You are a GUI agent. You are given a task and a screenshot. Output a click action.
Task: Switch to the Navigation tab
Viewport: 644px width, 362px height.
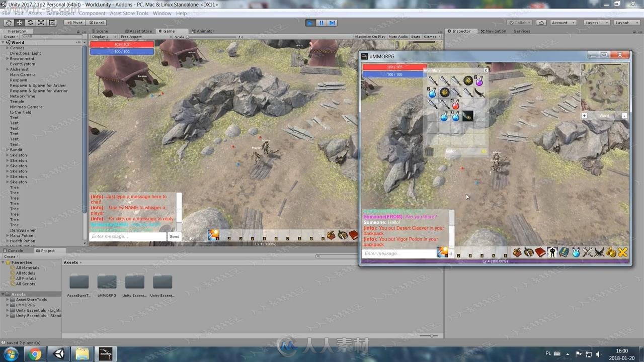pyautogui.click(x=494, y=31)
